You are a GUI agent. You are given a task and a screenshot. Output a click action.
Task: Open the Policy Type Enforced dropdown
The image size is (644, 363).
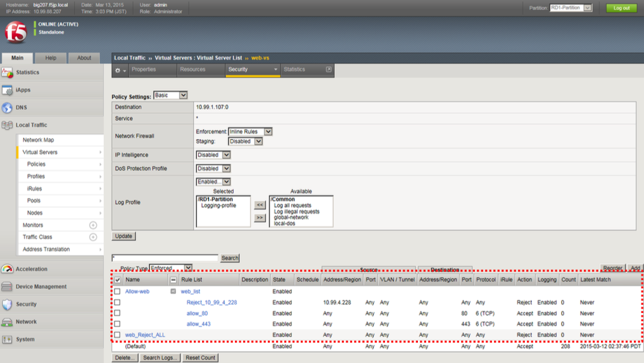click(171, 268)
